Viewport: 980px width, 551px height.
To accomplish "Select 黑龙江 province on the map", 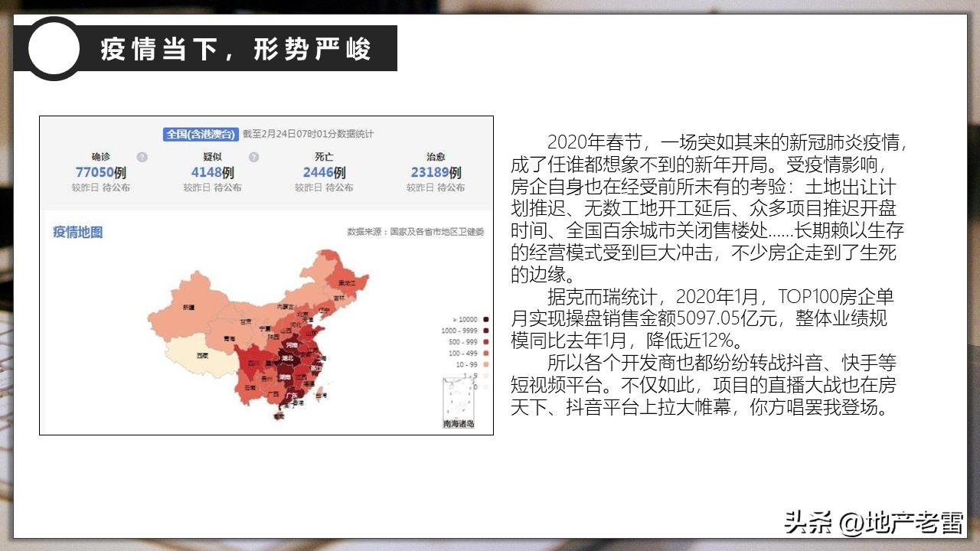I will tap(347, 284).
